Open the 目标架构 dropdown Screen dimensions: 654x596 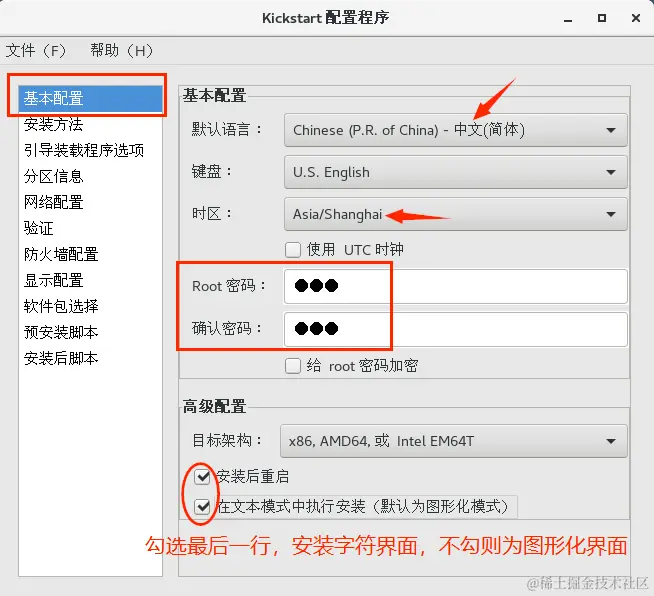[x=454, y=441]
